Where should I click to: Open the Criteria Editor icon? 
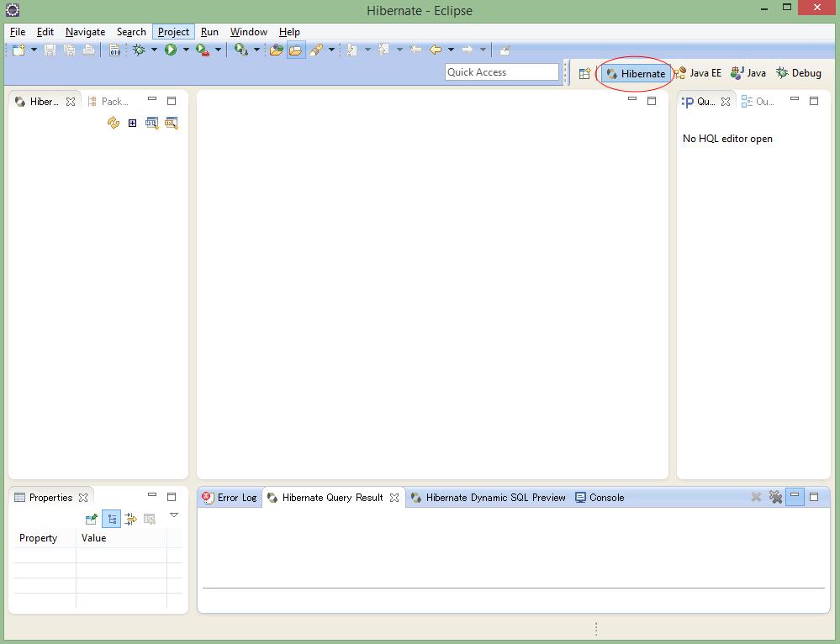pyautogui.click(x=172, y=123)
